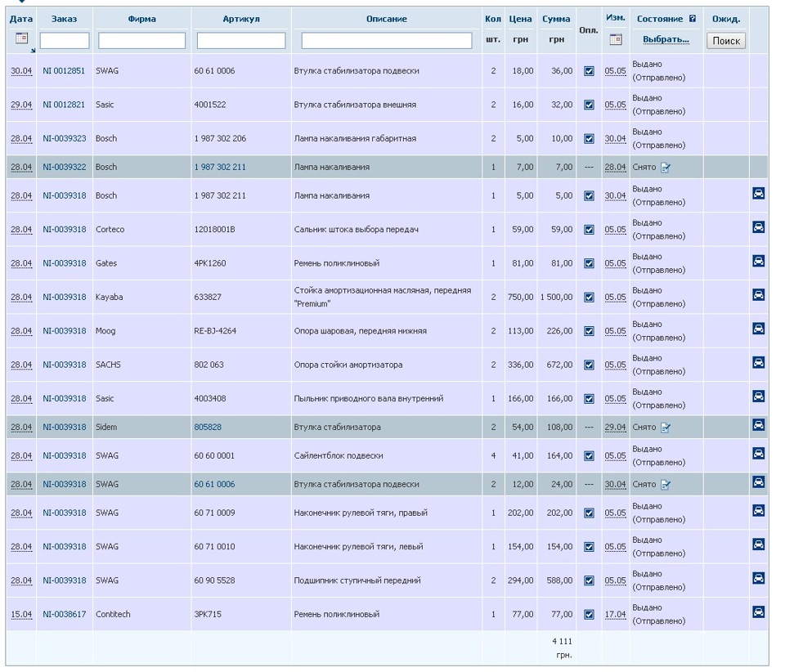Screen dimensions: 785x672
Task: Click car icon in Bosch Лампа накаливания 5,00 row
Action: click(x=759, y=193)
